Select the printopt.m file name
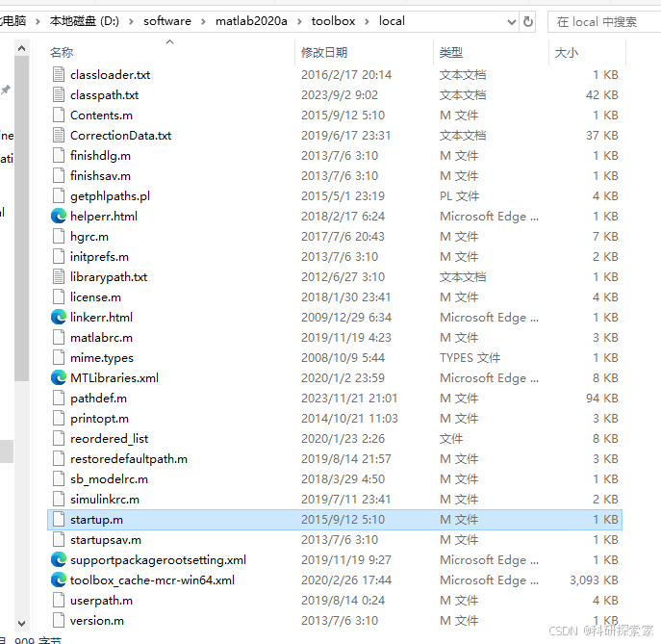Image resolution: width=661 pixels, height=644 pixels. [x=99, y=419]
